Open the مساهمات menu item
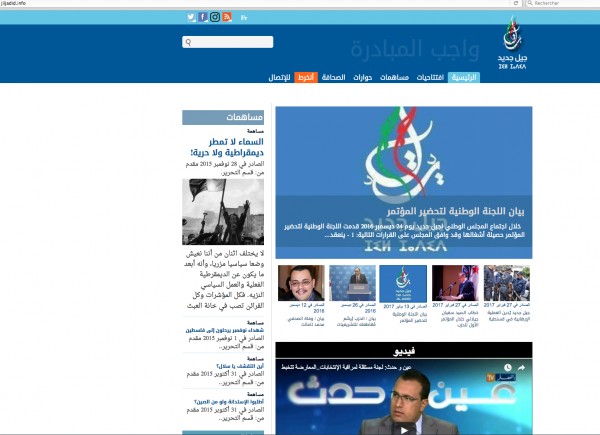This screenshot has height=435, width=600. [x=388, y=77]
